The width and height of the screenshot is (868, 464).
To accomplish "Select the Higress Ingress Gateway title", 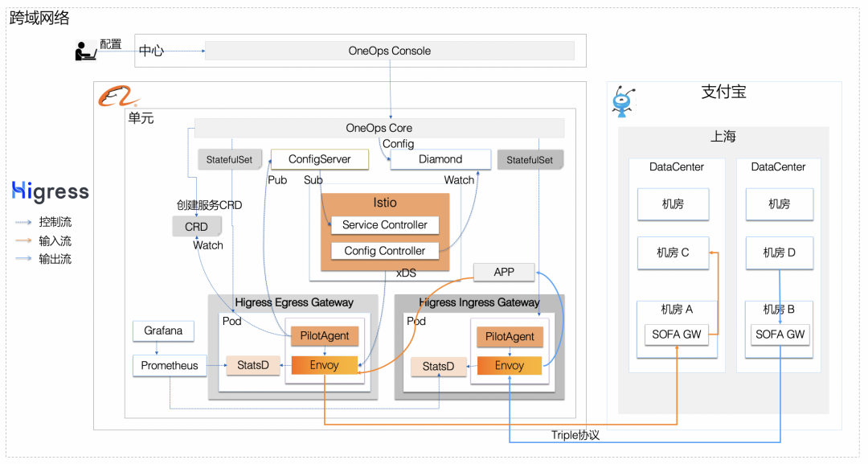I will [479, 302].
